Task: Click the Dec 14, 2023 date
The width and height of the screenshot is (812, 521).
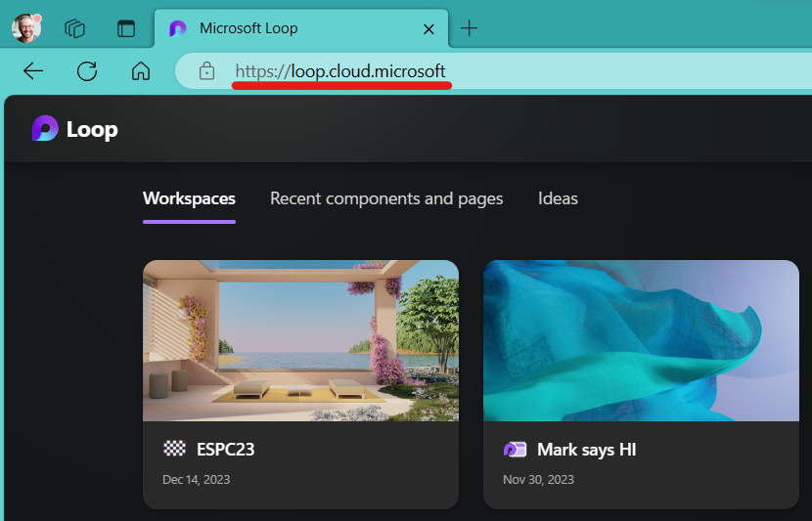Action: pos(197,480)
